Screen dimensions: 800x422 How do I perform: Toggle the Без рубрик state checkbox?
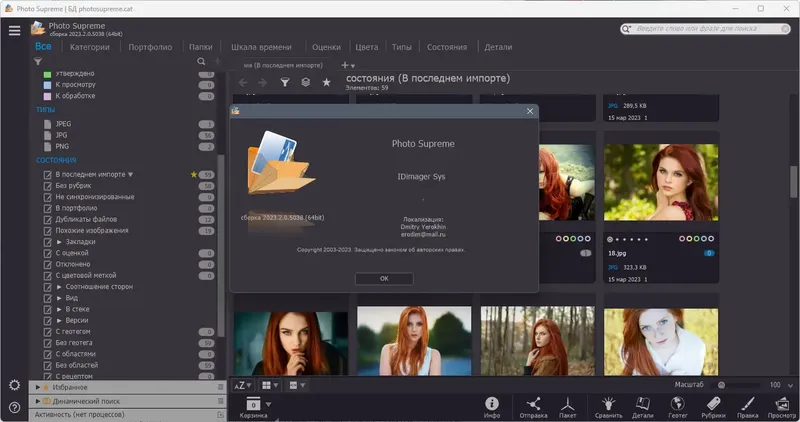[47, 186]
